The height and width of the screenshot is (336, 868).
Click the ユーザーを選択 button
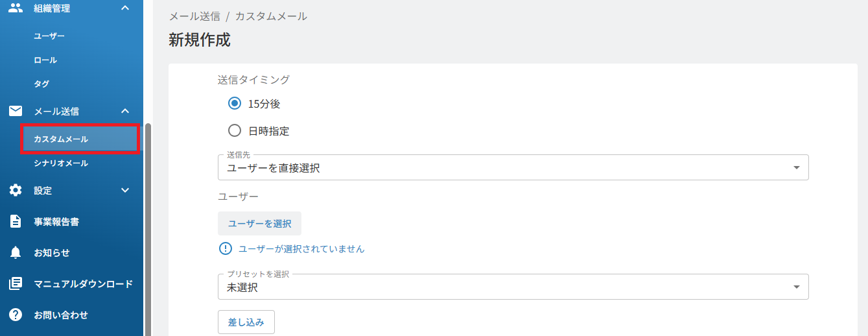[259, 223]
